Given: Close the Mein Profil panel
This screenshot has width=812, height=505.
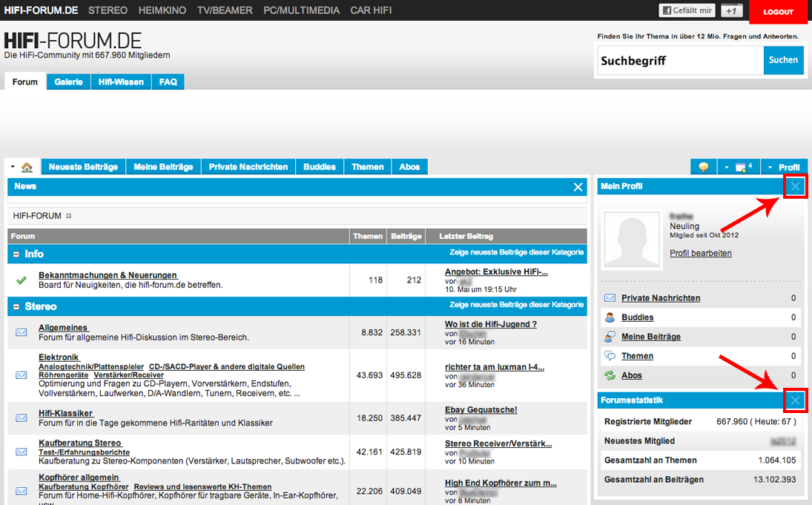Looking at the screenshot, I should tap(795, 186).
